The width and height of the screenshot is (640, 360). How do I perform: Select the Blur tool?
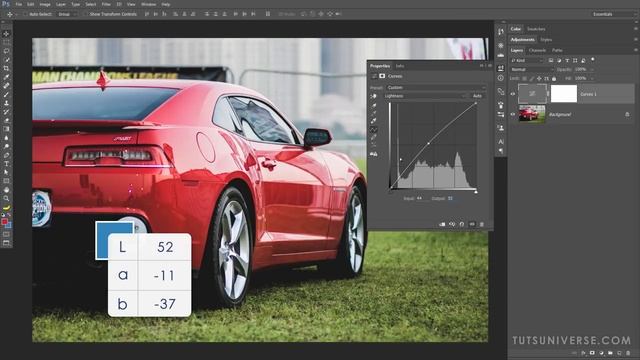[6, 138]
